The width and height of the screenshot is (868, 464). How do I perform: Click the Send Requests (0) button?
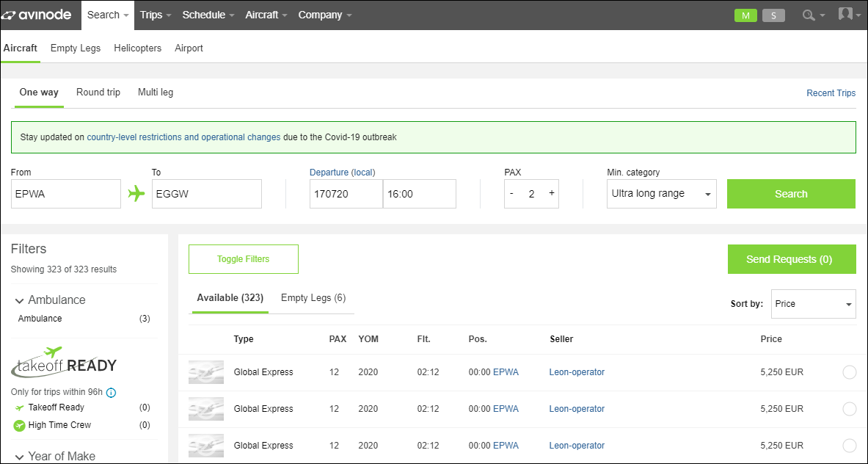pos(792,259)
